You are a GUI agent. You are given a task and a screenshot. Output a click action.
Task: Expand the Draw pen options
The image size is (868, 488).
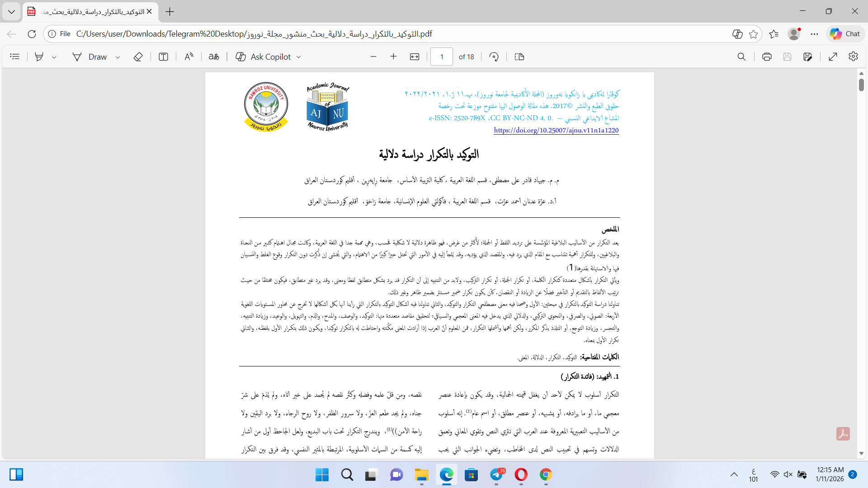coord(118,57)
